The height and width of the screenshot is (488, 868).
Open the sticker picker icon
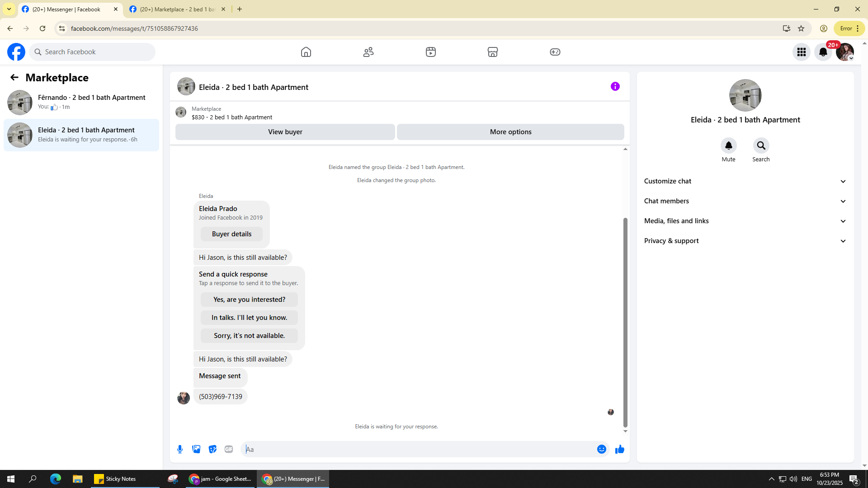212,449
